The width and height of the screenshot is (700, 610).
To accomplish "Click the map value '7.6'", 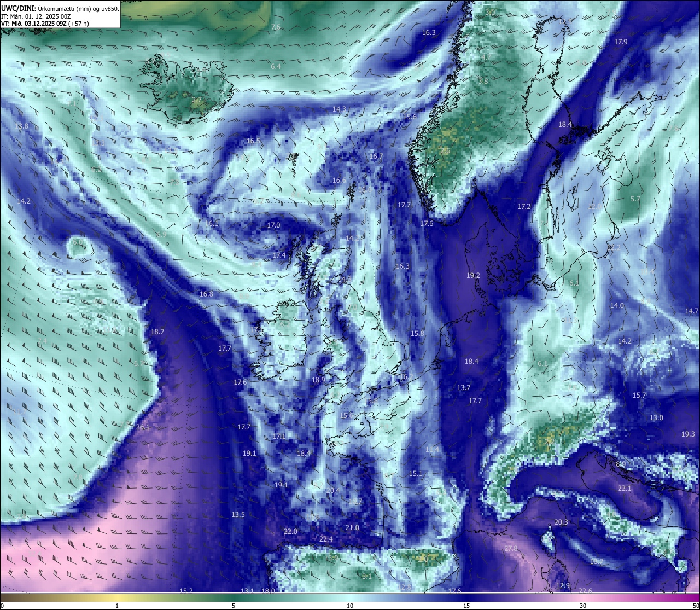I will 276,27.
